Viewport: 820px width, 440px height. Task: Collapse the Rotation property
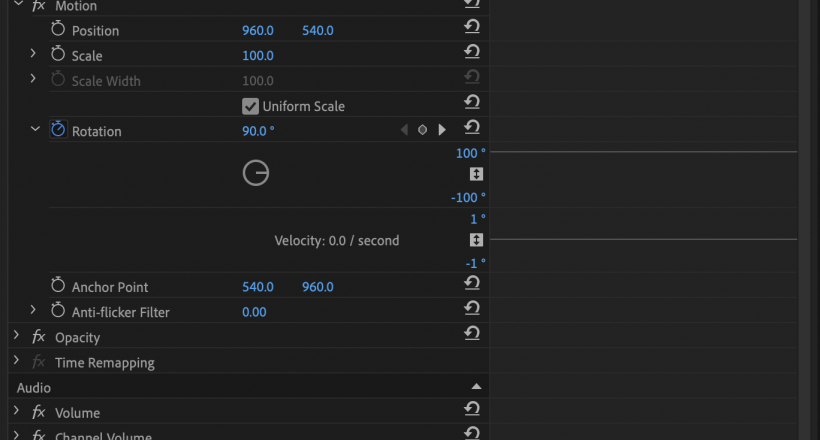coord(35,129)
